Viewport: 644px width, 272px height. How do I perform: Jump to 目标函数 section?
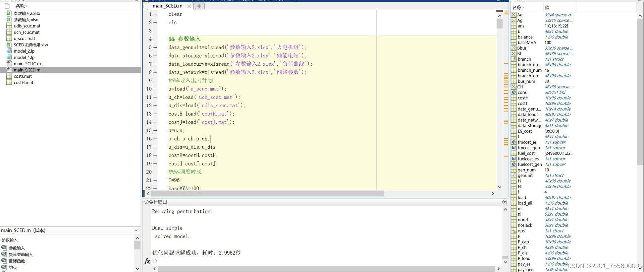point(17,261)
